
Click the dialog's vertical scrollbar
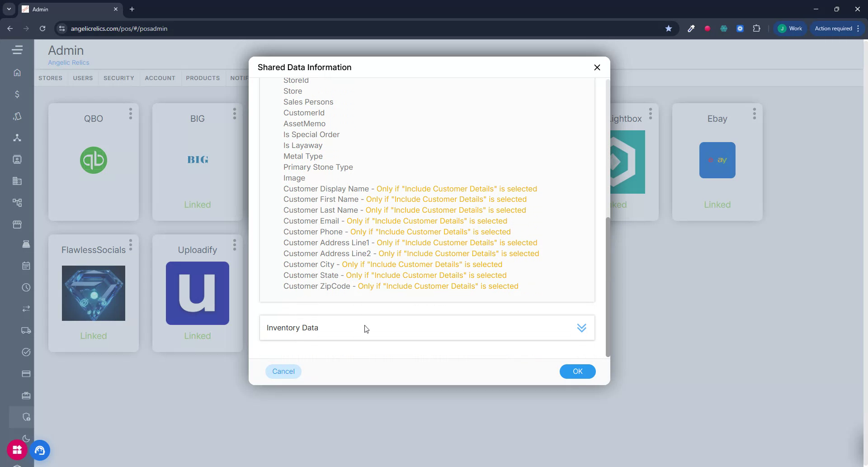[608, 287]
